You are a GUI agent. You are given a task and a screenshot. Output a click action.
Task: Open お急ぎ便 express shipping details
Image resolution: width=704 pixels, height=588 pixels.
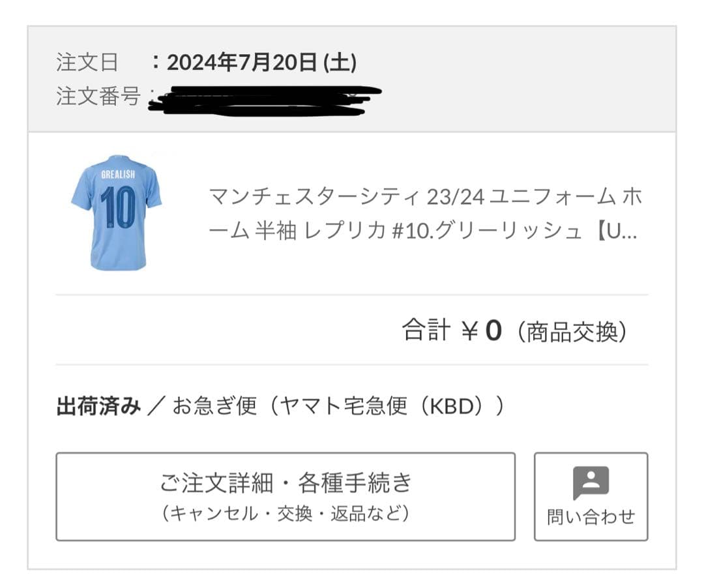click(215, 404)
